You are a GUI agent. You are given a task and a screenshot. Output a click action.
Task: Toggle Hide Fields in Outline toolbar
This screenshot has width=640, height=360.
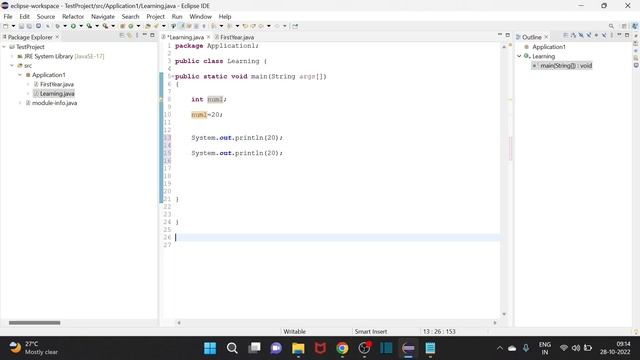pos(581,36)
